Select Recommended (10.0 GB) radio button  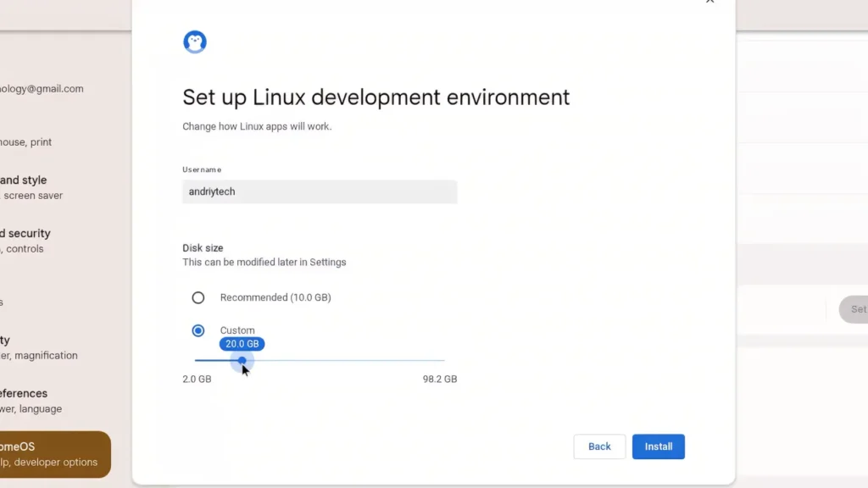coord(198,297)
